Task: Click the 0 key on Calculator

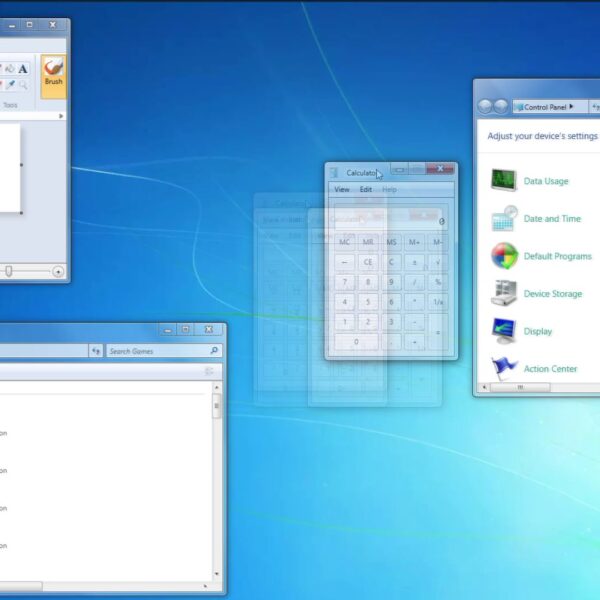Action: (x=356, y=342)
